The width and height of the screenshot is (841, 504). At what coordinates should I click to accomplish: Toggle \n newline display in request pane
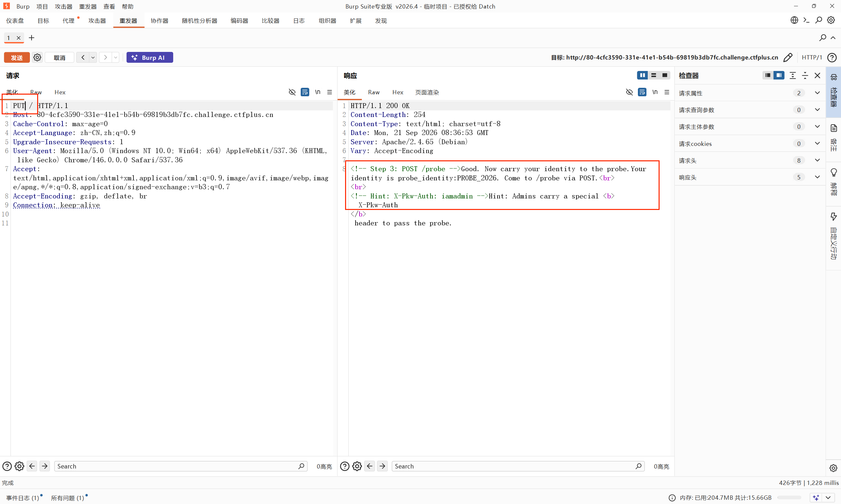[x=317, y=92]
